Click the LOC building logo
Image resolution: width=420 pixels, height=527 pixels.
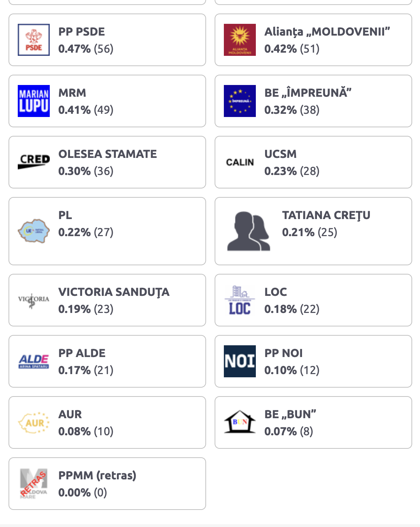pos(240,300)
